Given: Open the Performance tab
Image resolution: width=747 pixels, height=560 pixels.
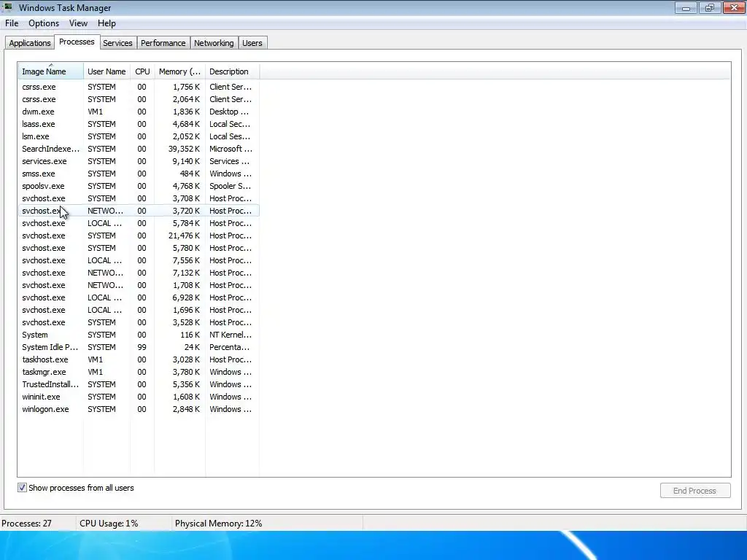Looking at the screenshot, I should pyautogui.click(x=163, y=43).
